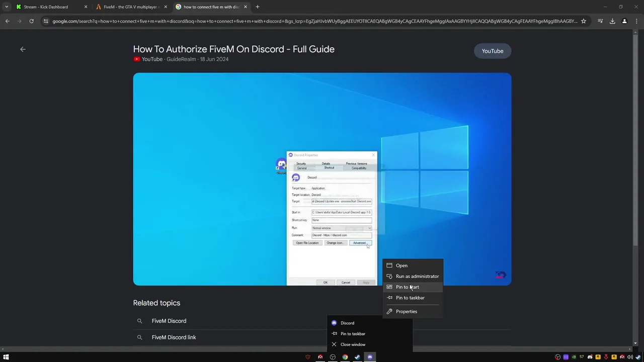
Task: Open Properties from the context menu
Action: coord(413,311)
